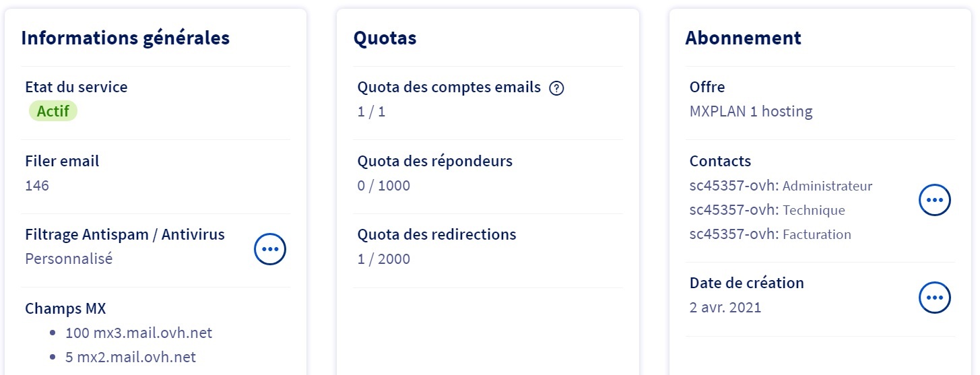The image size is (980, 375).
Task: Click the Filer email value 146
Action: pos(37,185)
